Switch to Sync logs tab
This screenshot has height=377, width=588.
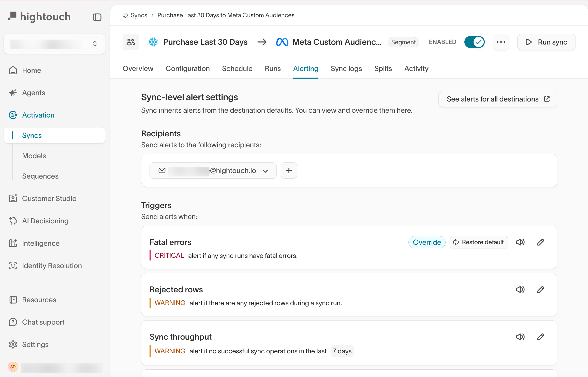point(346,69)
